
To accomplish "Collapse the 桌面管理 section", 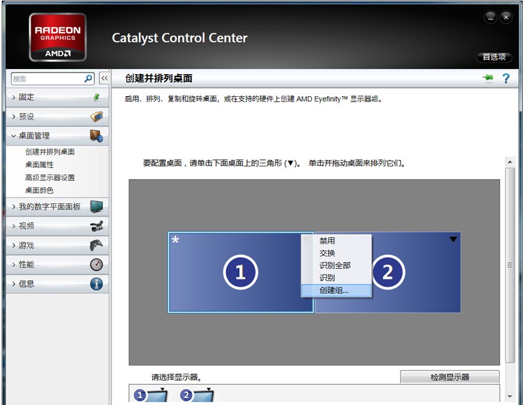I will click(x=57, y=136).
